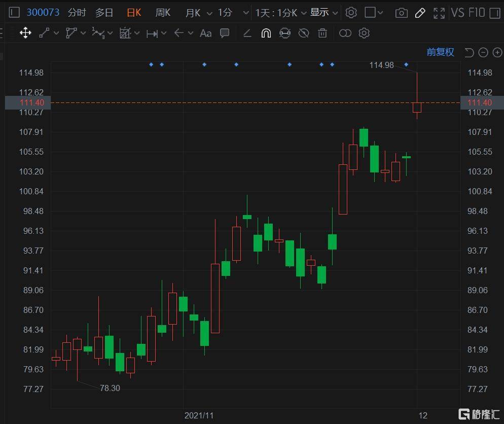The height and width of the screenshot is (424, 504).
Task: Open chart settings via the gear icon
Action: point(351,12)
